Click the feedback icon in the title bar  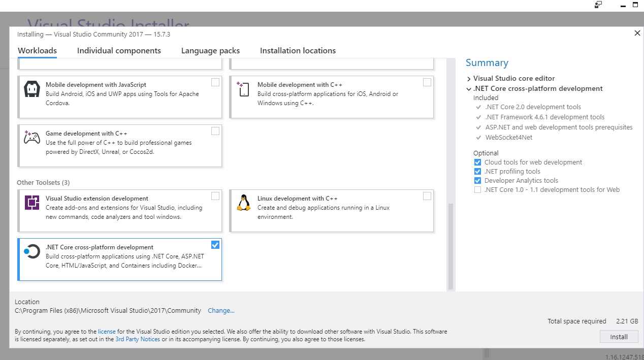(598, 5)
